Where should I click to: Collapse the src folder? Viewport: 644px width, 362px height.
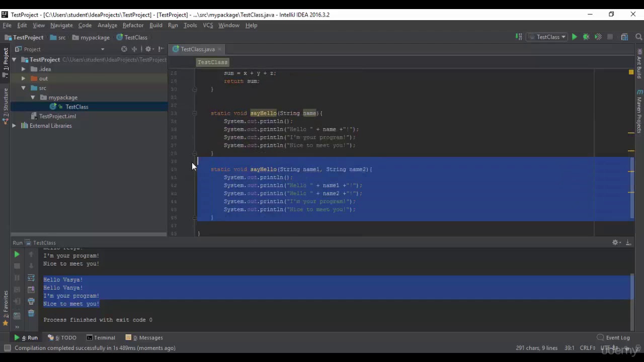(x=23, y=88)
